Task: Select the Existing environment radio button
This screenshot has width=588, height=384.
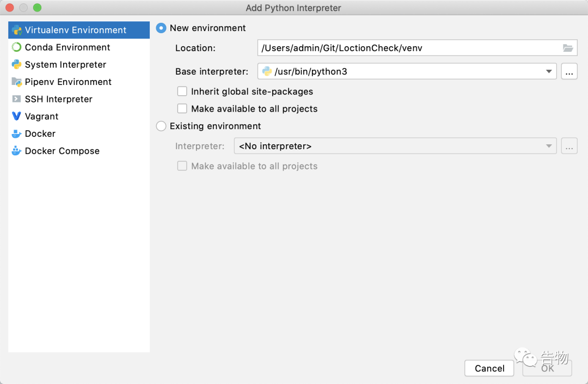Action: pyautogui.click(x=161, y=126)
